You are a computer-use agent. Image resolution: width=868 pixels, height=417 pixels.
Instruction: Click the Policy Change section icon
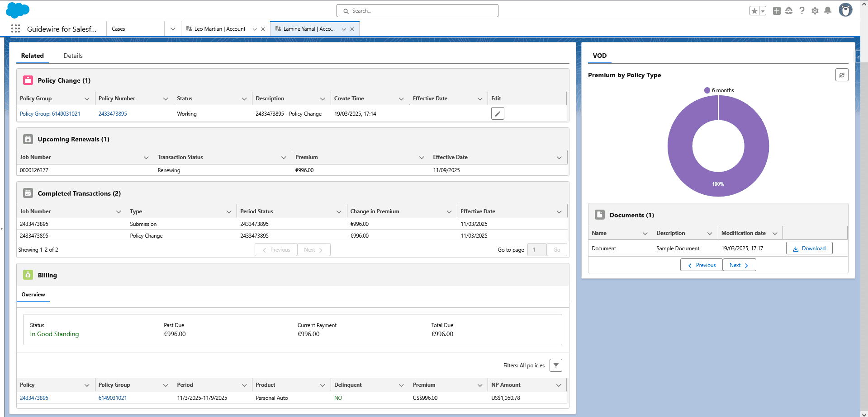pos(28,80)
